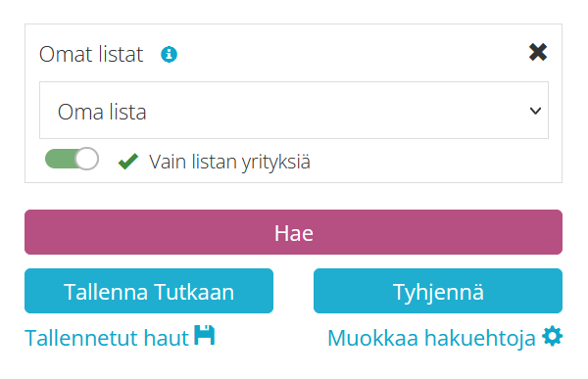Click the floppy disk icon after Tallennetut haut

tap(205, 335)
